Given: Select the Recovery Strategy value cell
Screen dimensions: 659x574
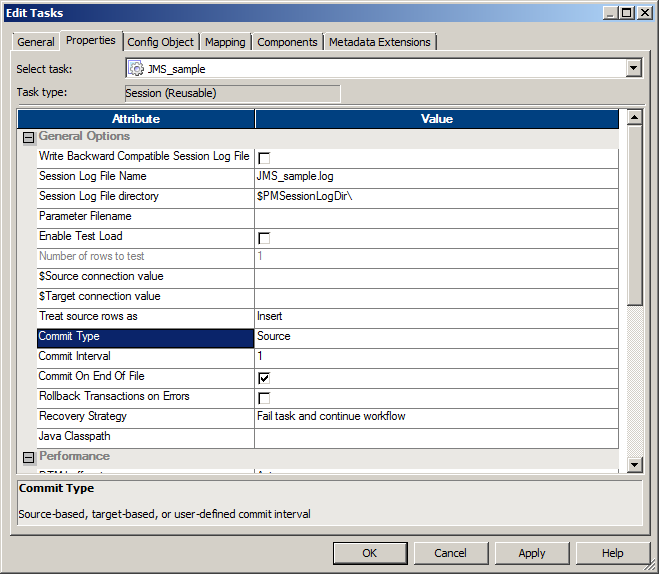Looking at the screenshot, I should coord(435,417).
